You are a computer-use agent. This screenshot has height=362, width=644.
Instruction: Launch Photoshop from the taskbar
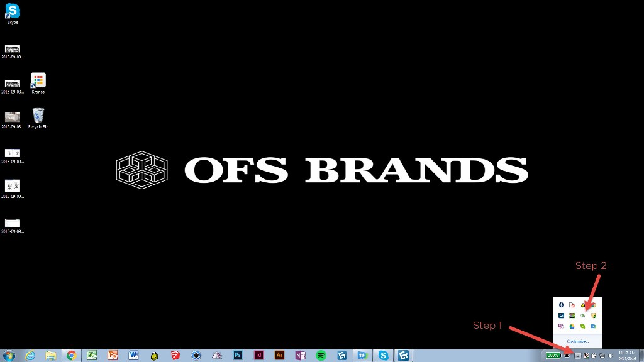(238, 356)
